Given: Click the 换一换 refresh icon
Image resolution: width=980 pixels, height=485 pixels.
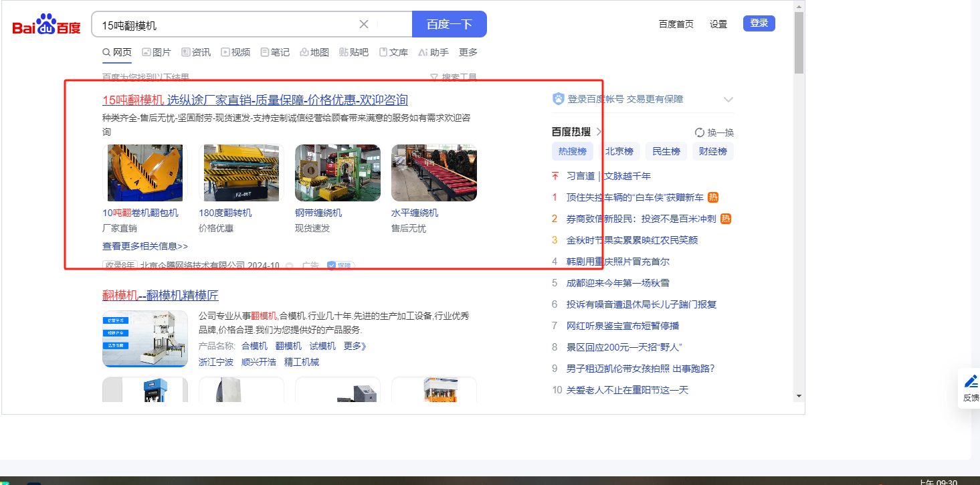Looking at the screenshot, I should point(700,132).
